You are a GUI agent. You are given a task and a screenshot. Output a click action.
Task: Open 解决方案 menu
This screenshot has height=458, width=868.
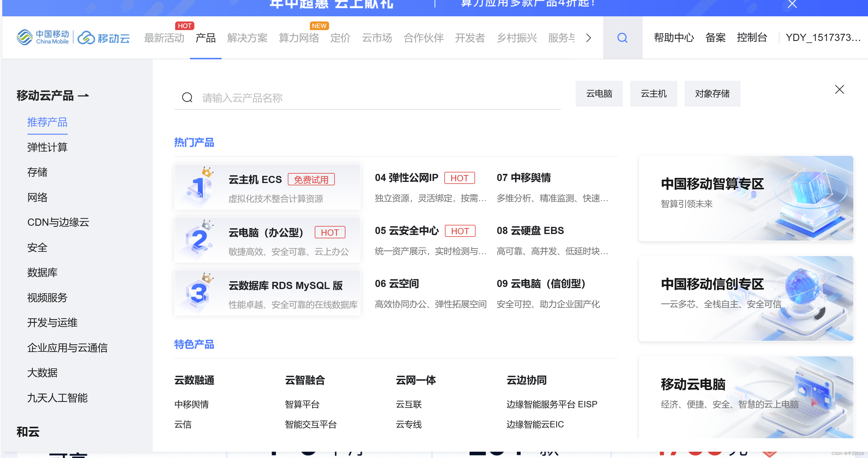tap(247, 38)
